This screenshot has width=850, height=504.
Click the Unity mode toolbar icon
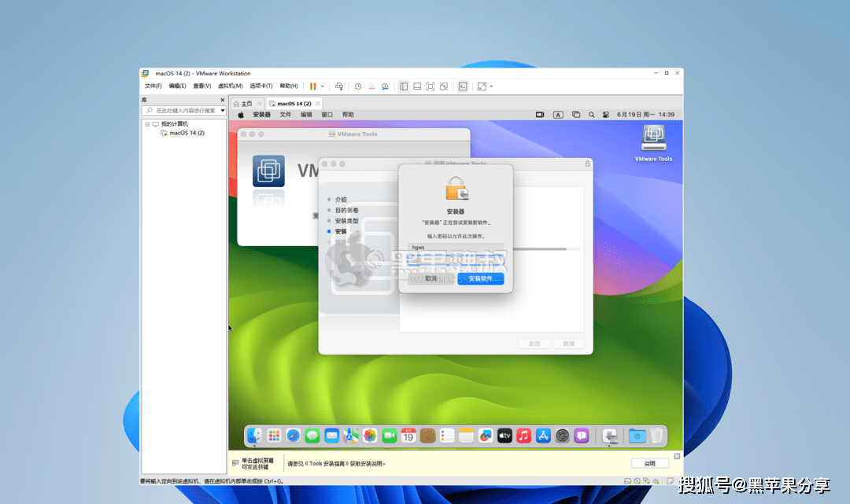[x=444, y=86]
